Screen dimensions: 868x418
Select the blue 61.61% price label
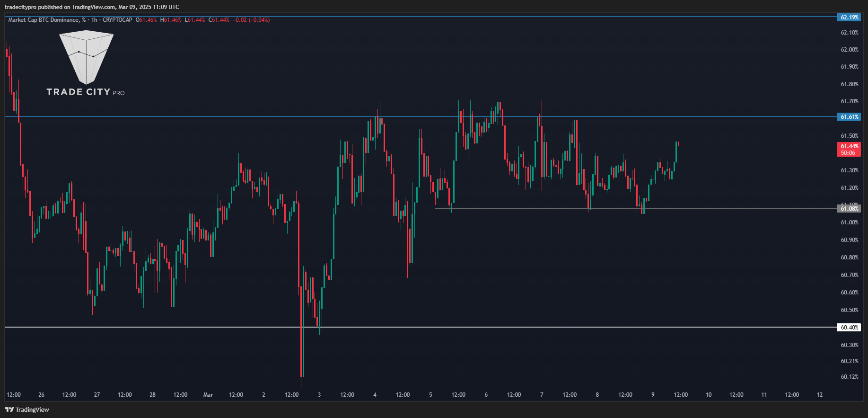(849, 117)
